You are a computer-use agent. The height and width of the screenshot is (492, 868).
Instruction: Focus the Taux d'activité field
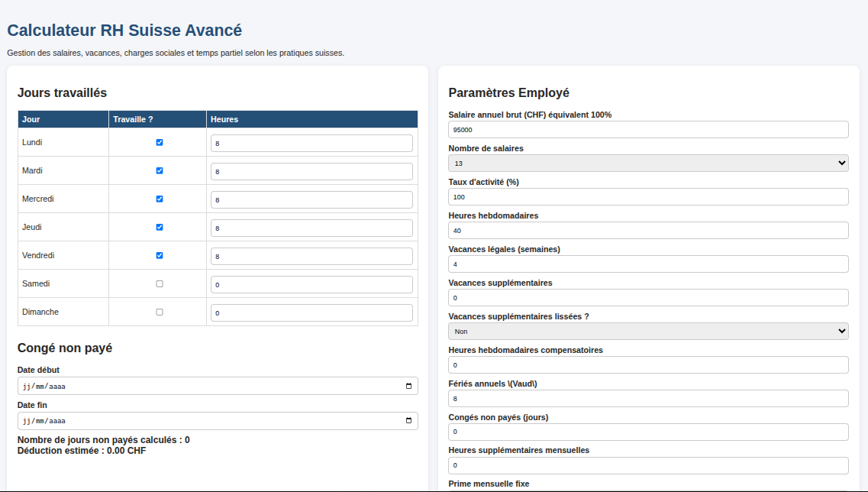(648, 196)
